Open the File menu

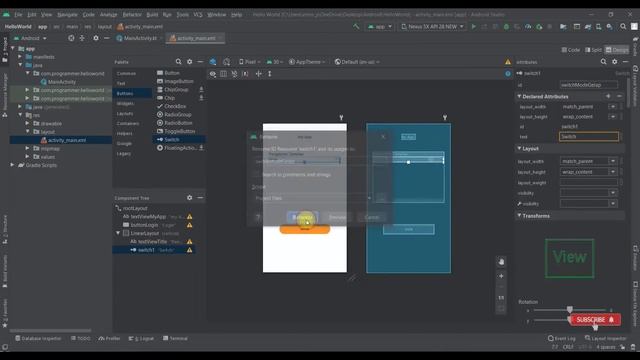click(18, 14)
